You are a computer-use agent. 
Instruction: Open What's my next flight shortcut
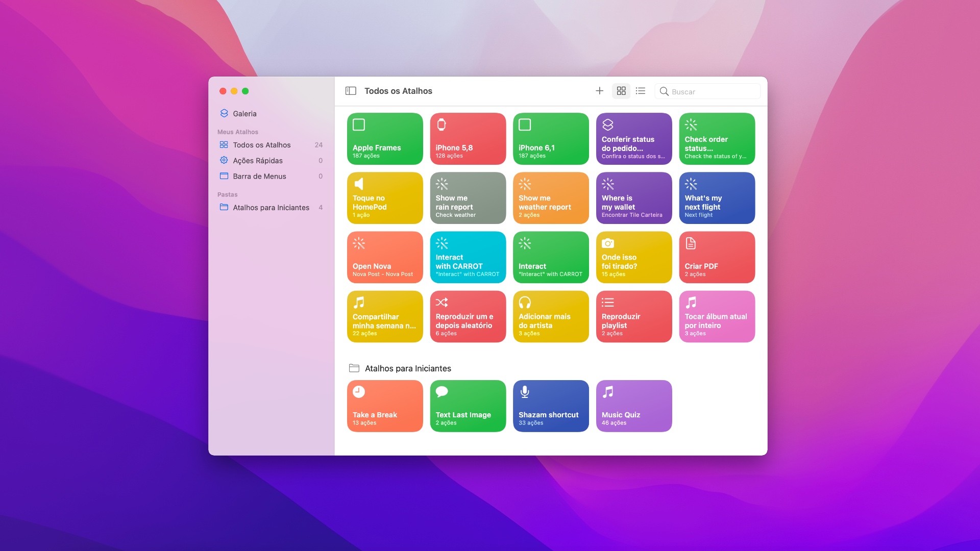pyautogui.click(x=717, y=198)
